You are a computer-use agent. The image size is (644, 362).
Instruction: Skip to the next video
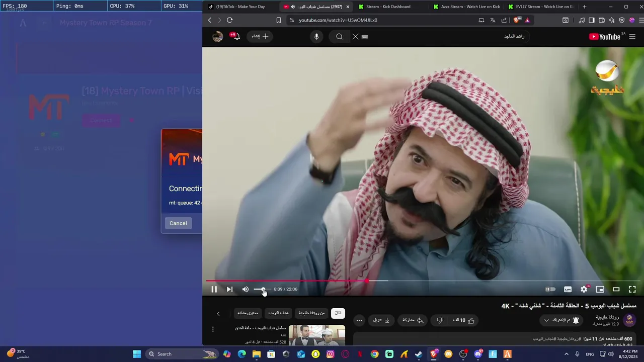pos(229,289)
